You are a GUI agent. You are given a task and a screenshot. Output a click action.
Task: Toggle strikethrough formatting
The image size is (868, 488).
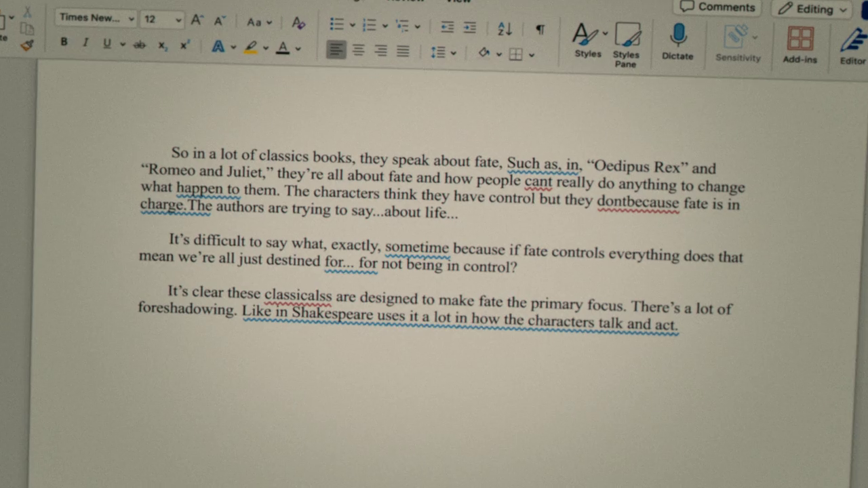tap(140, 45)
